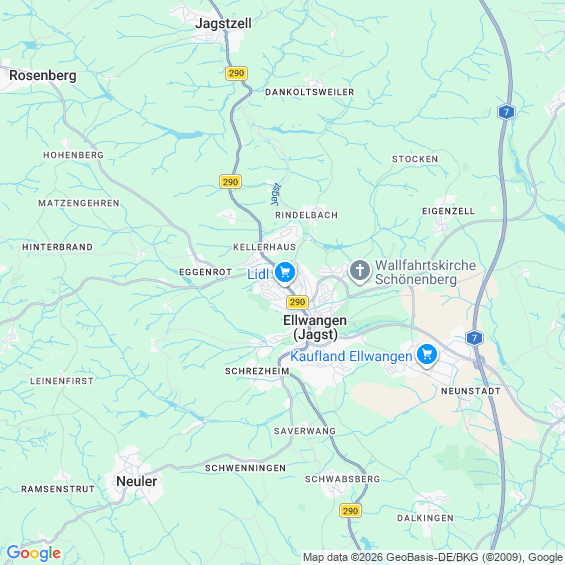Open the Google logo link

(x=34, y=553)
